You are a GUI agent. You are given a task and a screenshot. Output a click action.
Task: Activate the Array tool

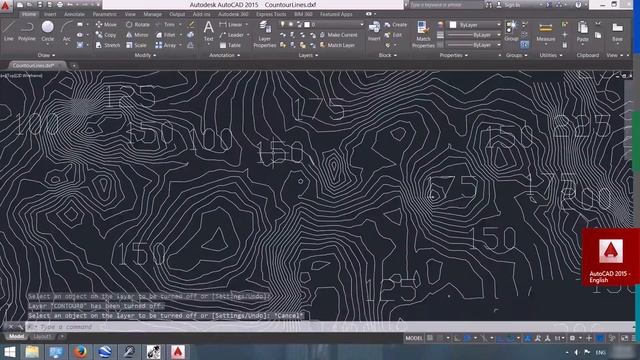(166, 45)
